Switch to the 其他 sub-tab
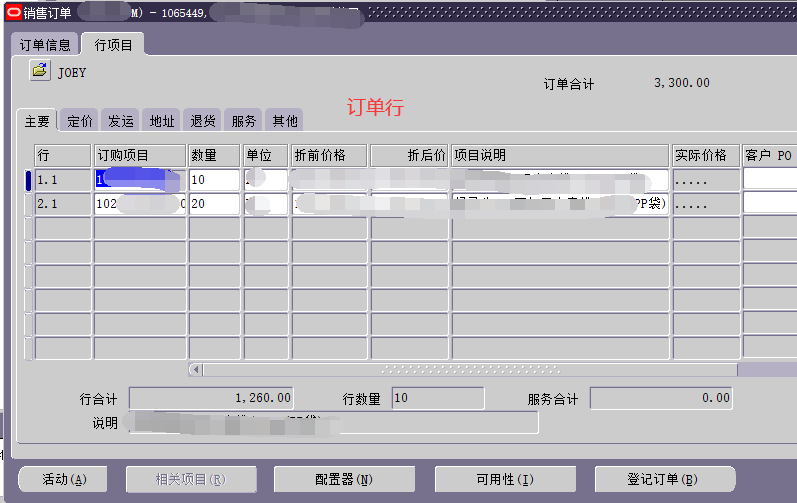Image resolution: width=797 pixels, height=503 pixels. click(x=285, y=121)
